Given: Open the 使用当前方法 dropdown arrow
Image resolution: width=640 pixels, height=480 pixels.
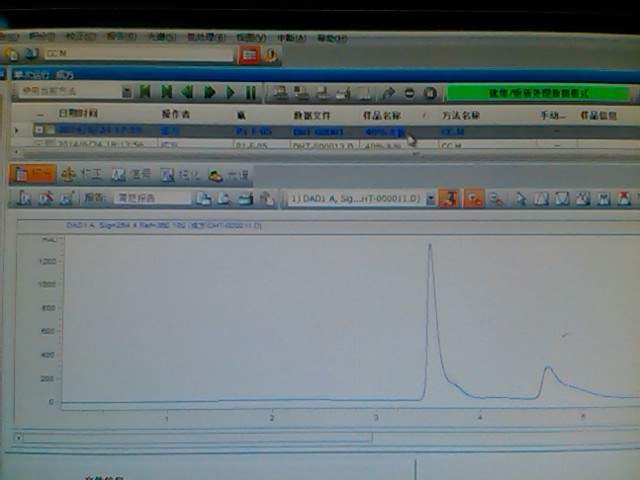Looking at the screenshot, I should [127, 91].
